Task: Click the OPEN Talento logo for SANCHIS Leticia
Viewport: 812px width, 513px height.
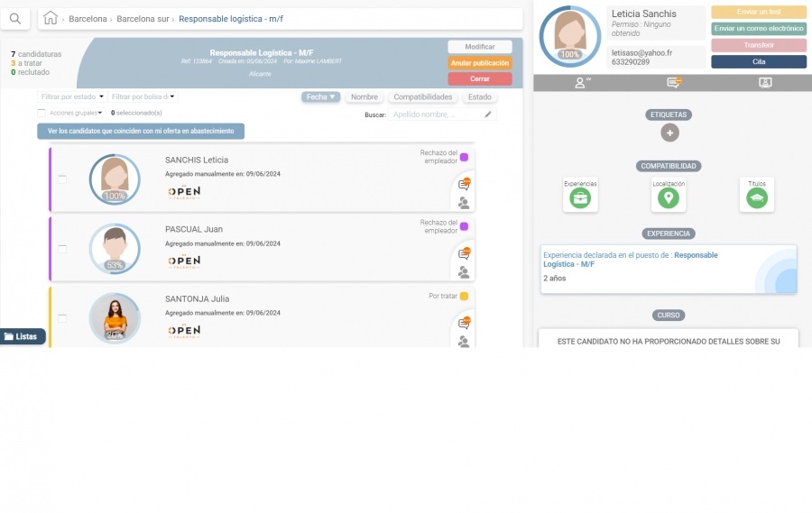Action: 184,192
